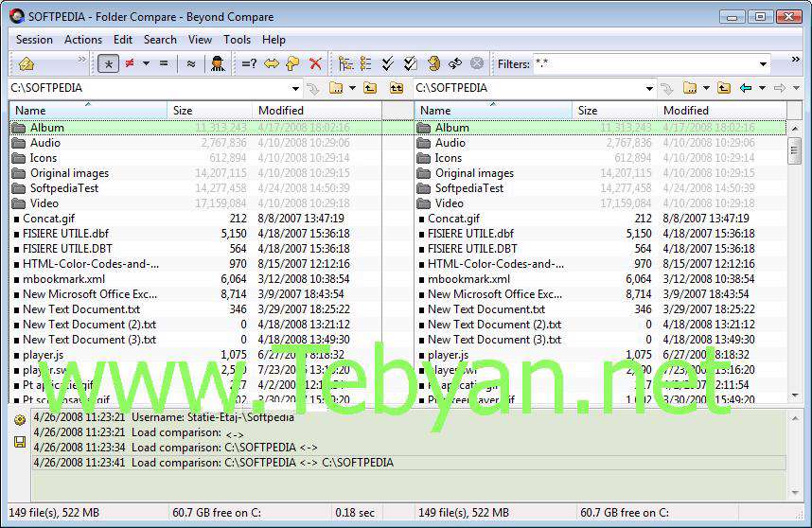
Task: Click the log panel save floppy icon
Action: (20, 442)
